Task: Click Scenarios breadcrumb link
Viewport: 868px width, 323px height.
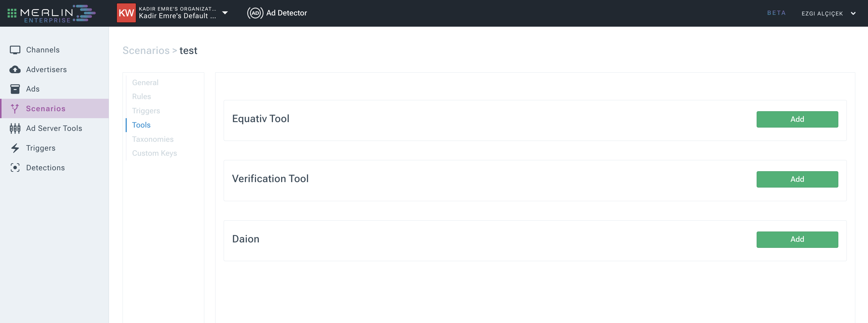Action: pyautogui.click(x=146, y=50)
